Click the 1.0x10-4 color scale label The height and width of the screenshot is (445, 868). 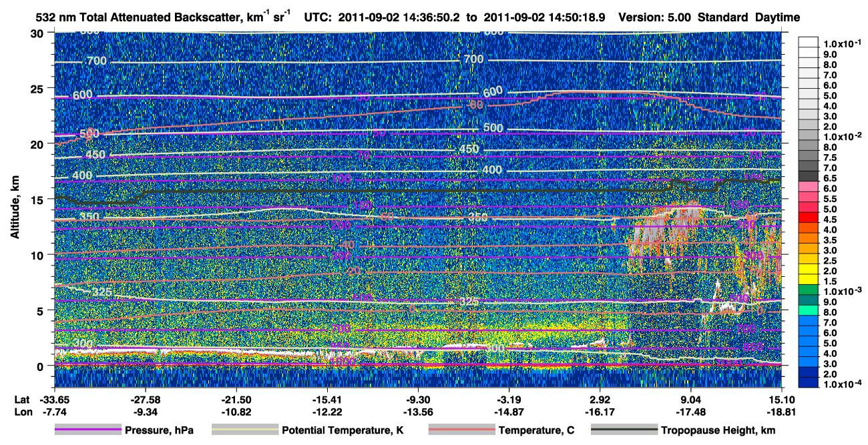point(842,384)
